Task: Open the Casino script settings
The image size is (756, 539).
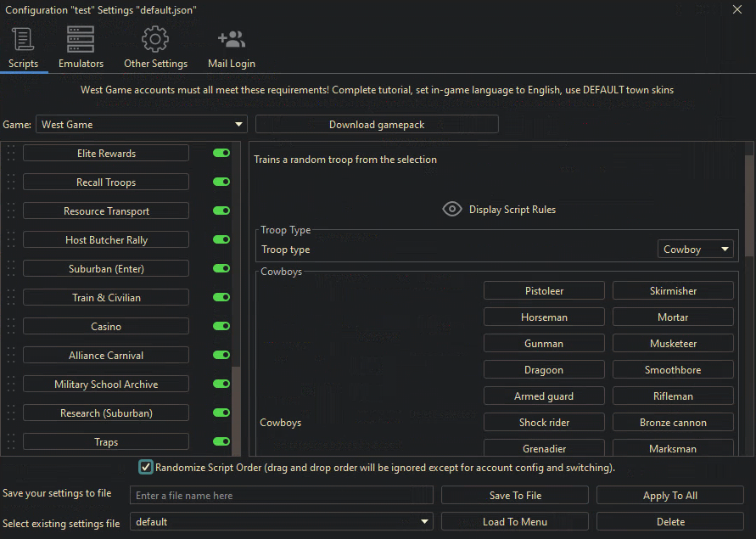Action: pos(106,327)
